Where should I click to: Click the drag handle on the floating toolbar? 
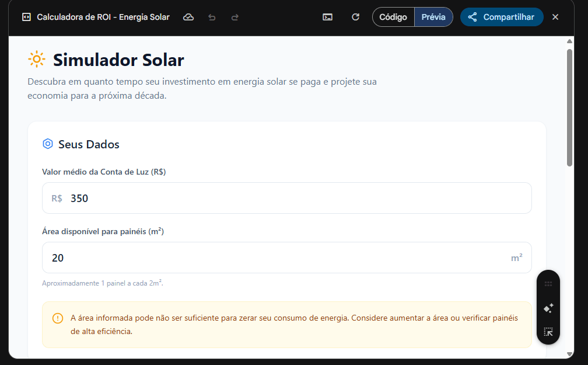(x=548, y=284)
